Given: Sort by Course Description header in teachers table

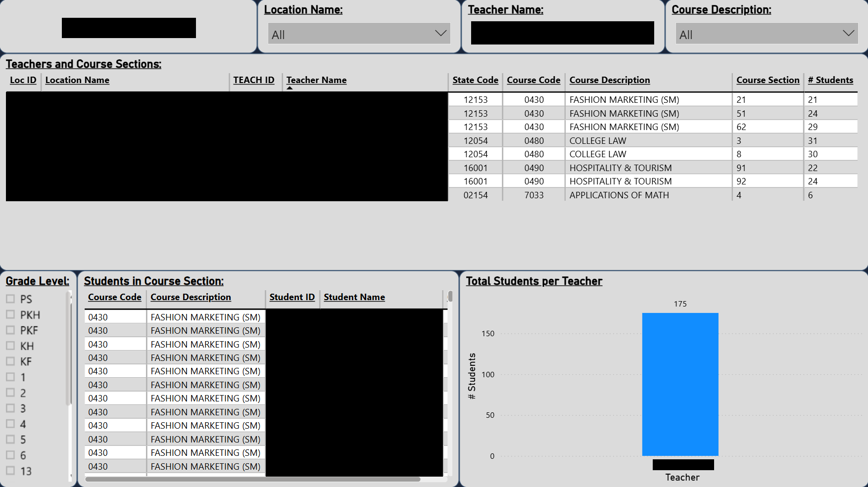Looking at the screenshot, I should (610, 80).
